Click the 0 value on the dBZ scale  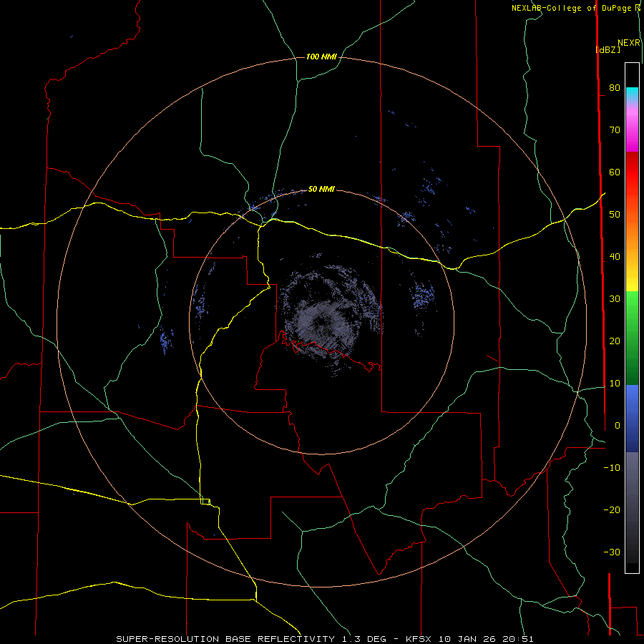618,426
